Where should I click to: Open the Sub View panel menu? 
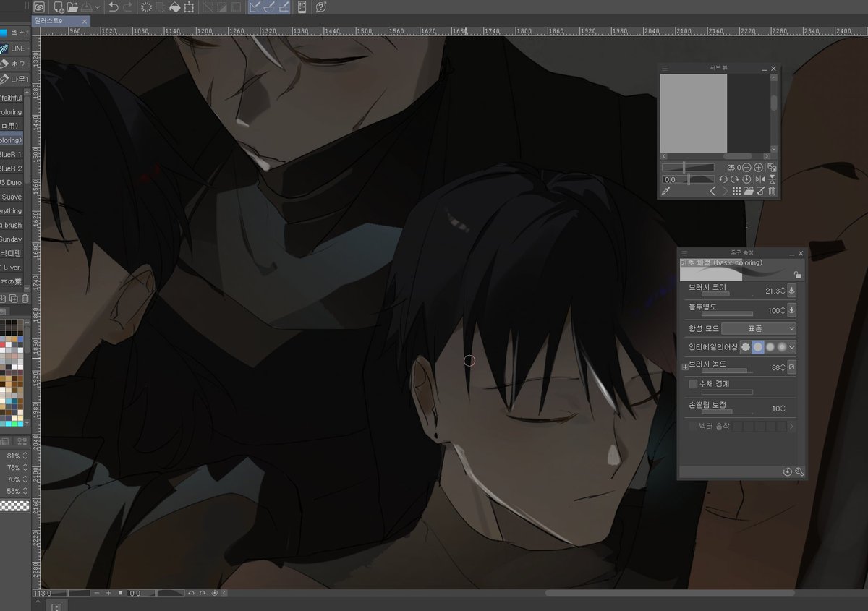665,69
